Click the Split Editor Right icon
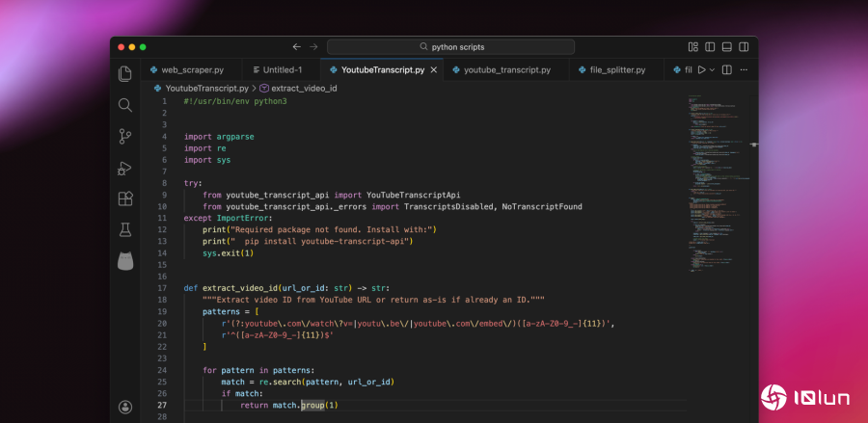This screenshot has width=868, height=423. click(727, 69)
